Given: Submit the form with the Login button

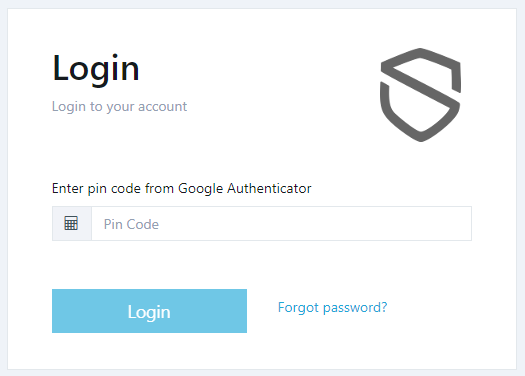Looking at the screenshot, I should (x=149, y=311).
